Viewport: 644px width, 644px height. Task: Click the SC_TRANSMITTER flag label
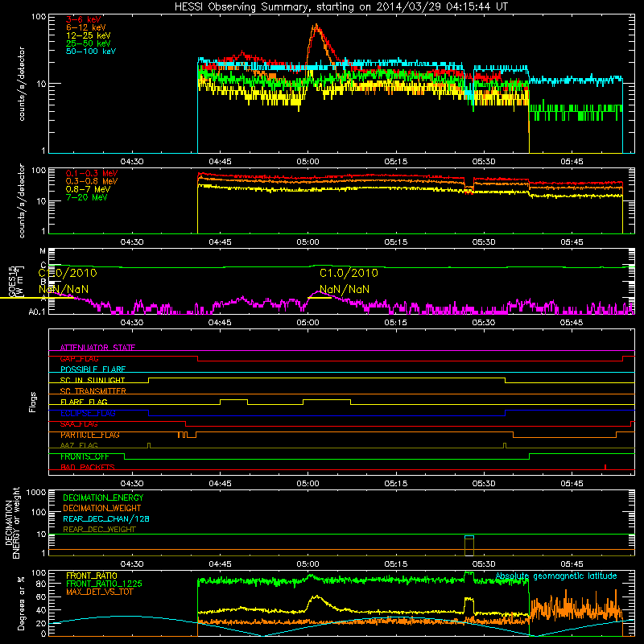(93, 391)
